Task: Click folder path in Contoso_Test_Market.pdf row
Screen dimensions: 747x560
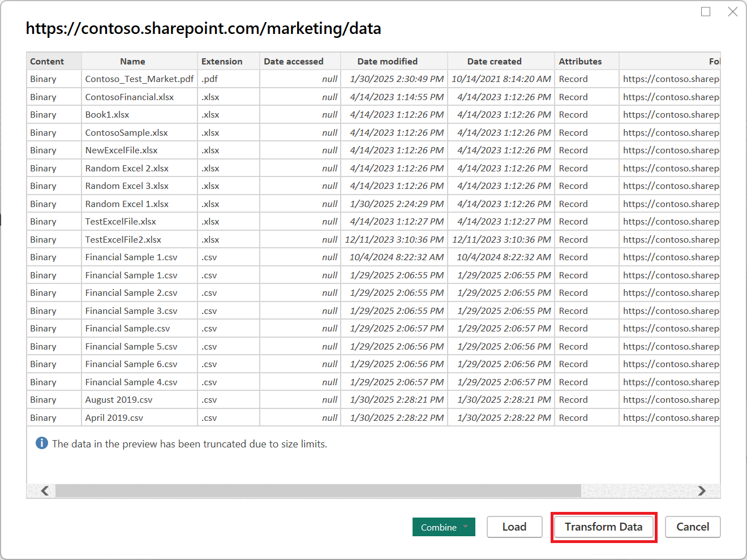Action: [670, 79]
